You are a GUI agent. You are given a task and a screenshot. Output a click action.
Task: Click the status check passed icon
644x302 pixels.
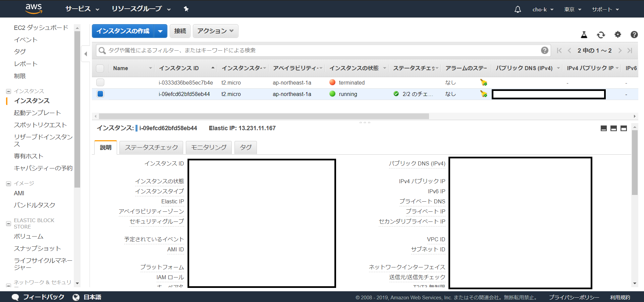[396, 94]
